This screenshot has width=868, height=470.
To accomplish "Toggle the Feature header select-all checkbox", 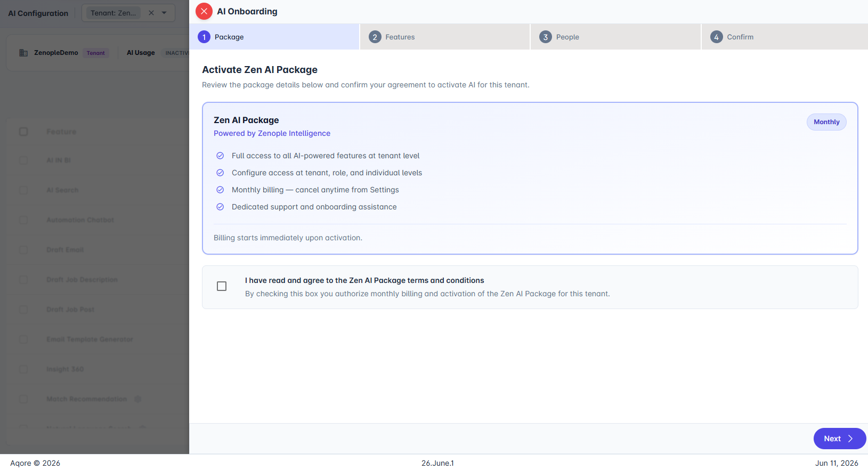I will coord(23,132).
